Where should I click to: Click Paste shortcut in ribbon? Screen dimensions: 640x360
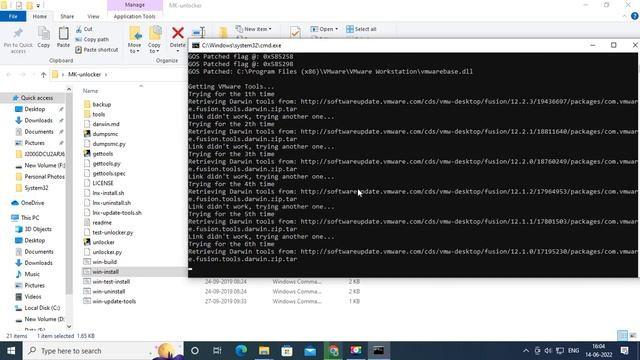point(97,49)
